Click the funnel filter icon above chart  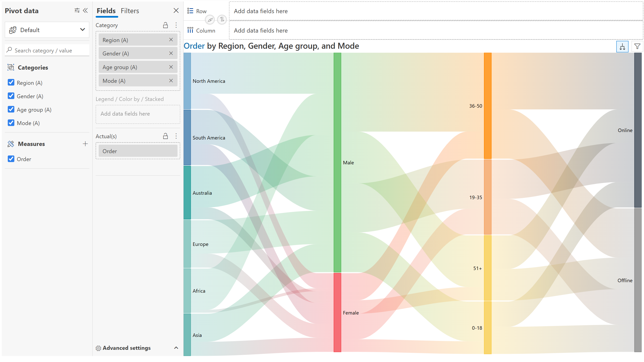[x=637, y=46]
